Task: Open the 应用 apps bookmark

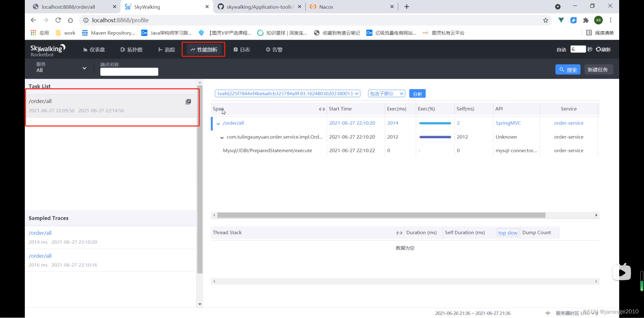Action: [40, 33]
